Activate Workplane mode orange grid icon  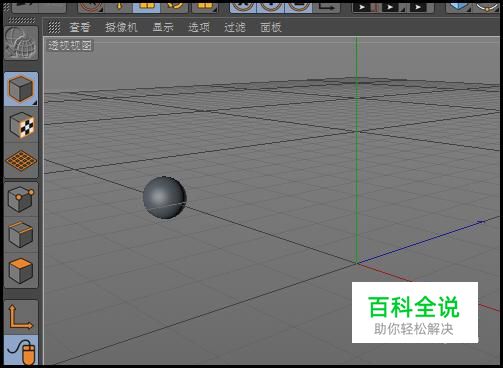coord(21,161)
